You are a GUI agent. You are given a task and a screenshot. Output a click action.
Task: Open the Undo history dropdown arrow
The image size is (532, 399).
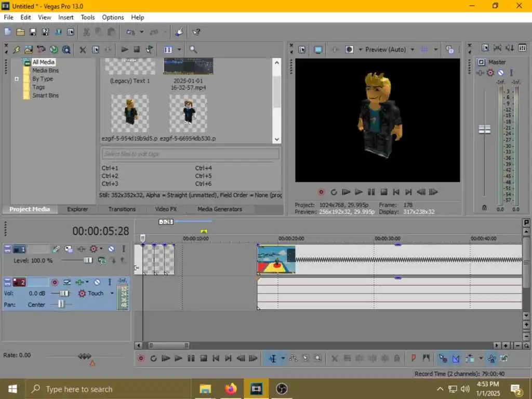pos(142,32)
